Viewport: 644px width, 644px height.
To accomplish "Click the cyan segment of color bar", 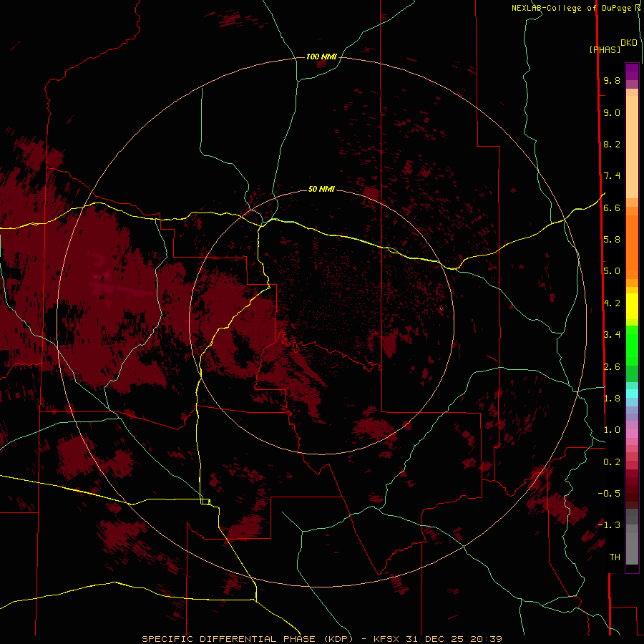I will click(x=632, y=394).
